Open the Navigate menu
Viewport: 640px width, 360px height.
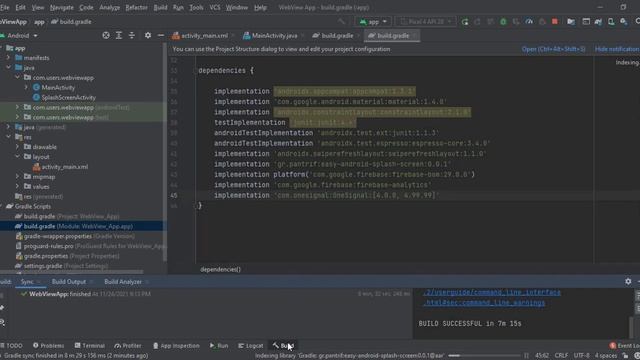[62, 7]
